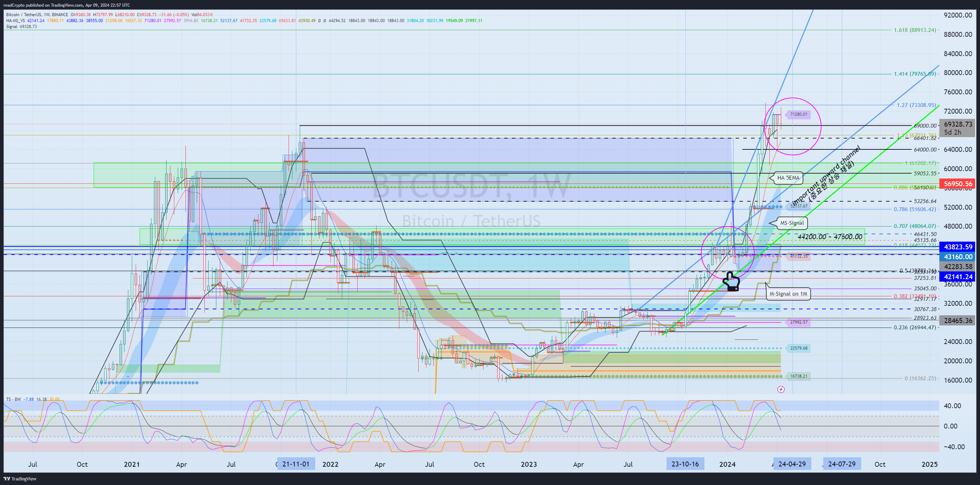The image size is (980, 485).
Task: Select the MS-Signal callout label
Action: point(792,223)
